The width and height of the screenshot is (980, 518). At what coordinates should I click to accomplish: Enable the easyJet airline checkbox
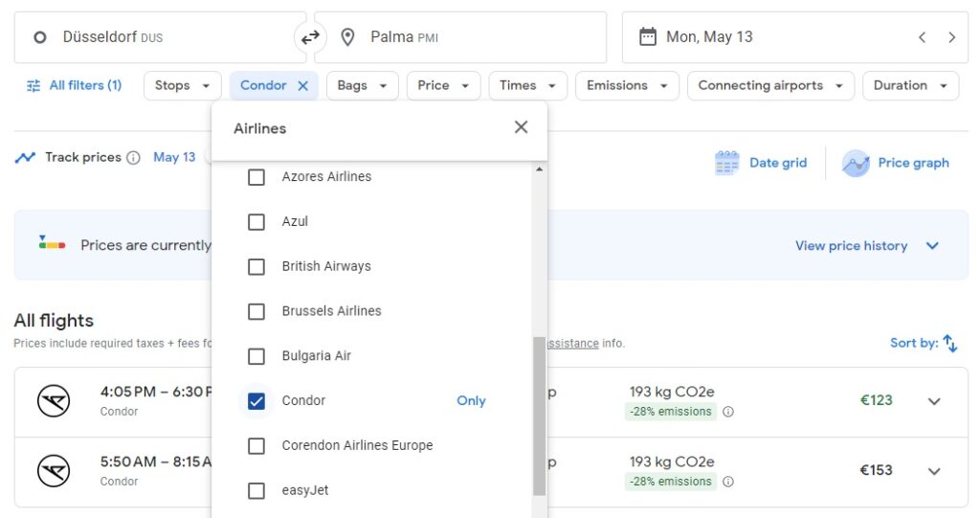256,491
